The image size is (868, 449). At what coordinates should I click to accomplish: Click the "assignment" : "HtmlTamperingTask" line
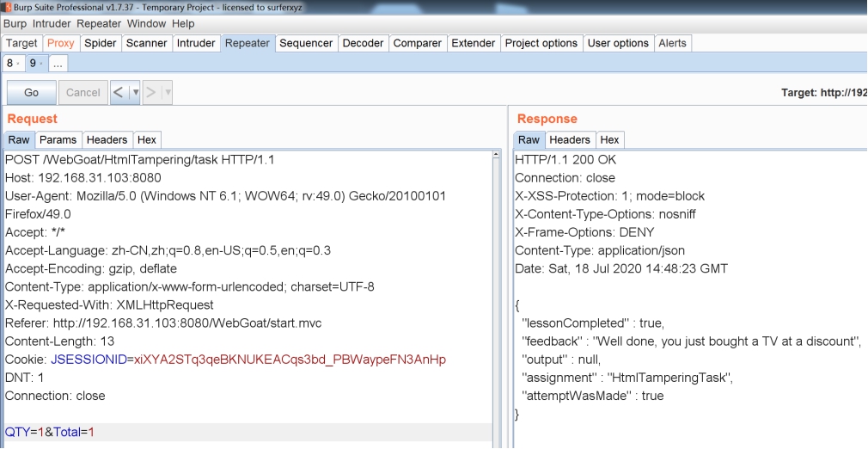point(627,378)
